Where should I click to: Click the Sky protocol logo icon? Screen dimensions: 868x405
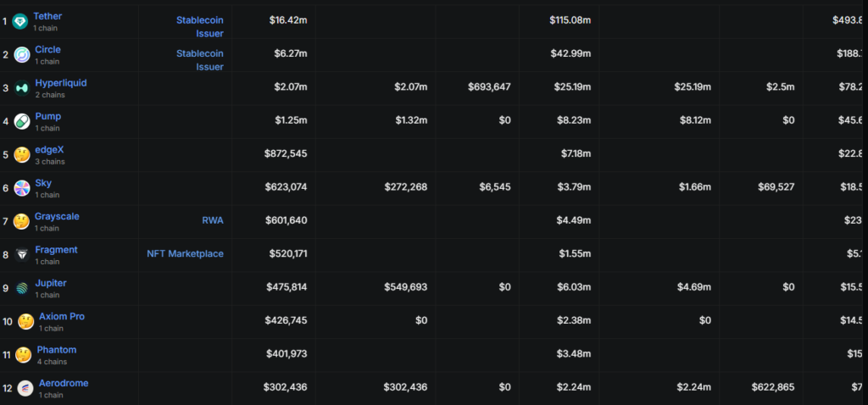pos(20,188)
